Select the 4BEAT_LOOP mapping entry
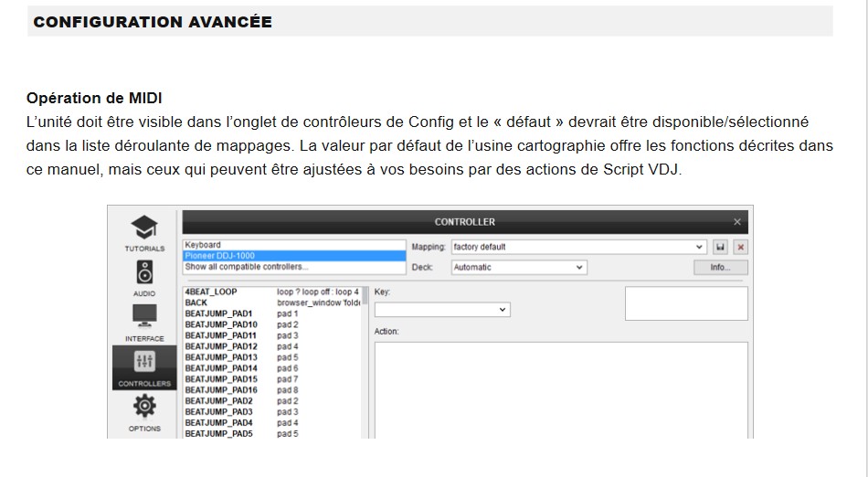Viewport: 868px width, 477px height. [x=211, y=291]
